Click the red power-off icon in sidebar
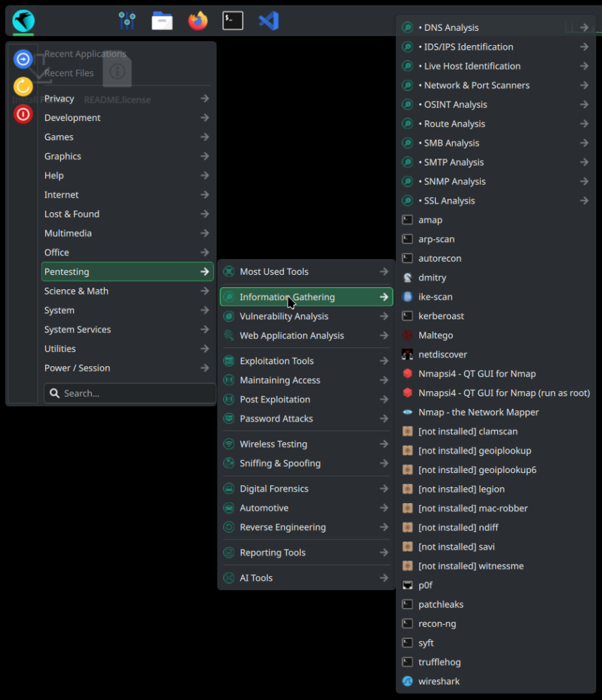 (x=23, y=114)
